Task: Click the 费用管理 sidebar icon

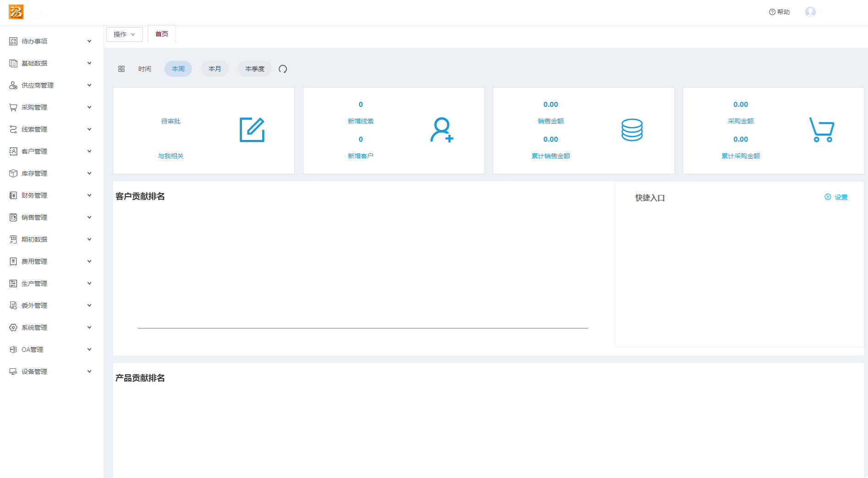Action: click(x=13, y=261)
